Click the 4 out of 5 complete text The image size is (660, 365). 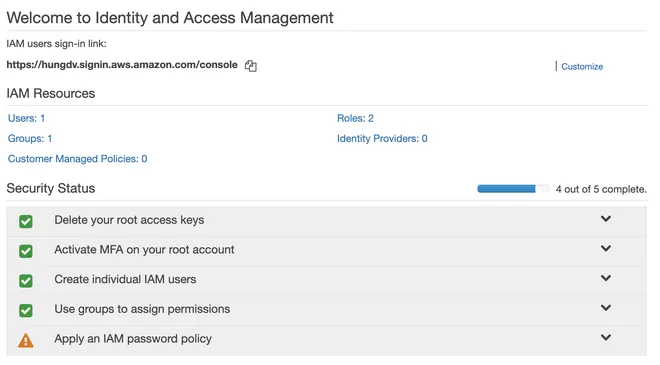tap(601, 189)
